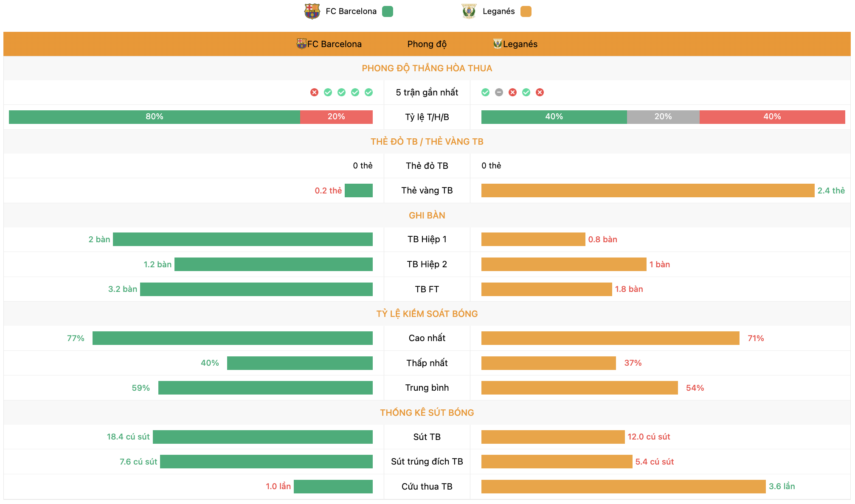The width and height of the screenshot is (855, 504).
Task: Click Leganés' '0.8 bàn' value
Action: [603, 239]
